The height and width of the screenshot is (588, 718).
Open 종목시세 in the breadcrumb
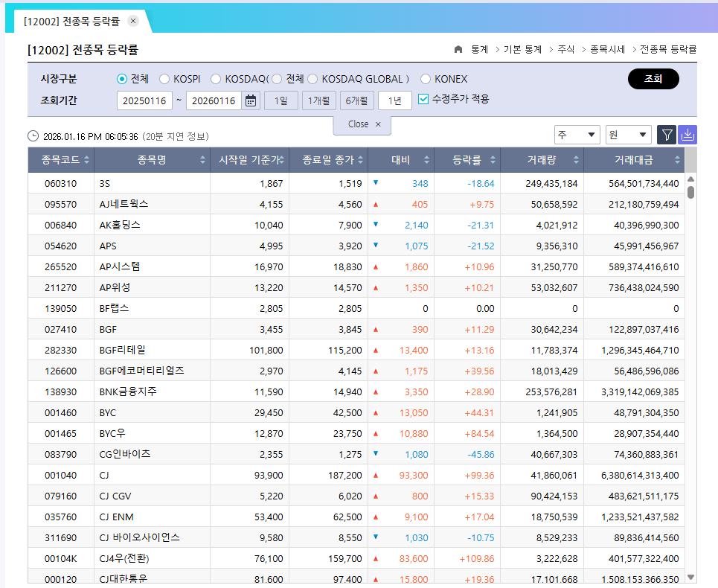point(607,49)
